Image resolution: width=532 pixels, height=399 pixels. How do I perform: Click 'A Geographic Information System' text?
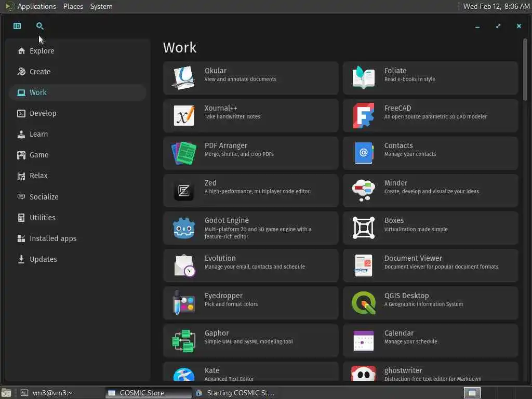point(423,304)
